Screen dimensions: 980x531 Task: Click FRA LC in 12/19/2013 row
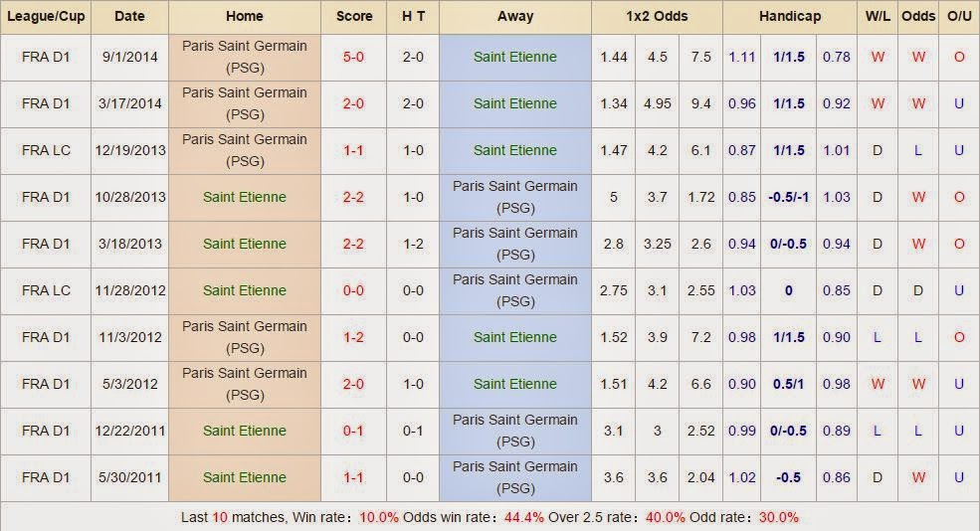click(46, 150)
